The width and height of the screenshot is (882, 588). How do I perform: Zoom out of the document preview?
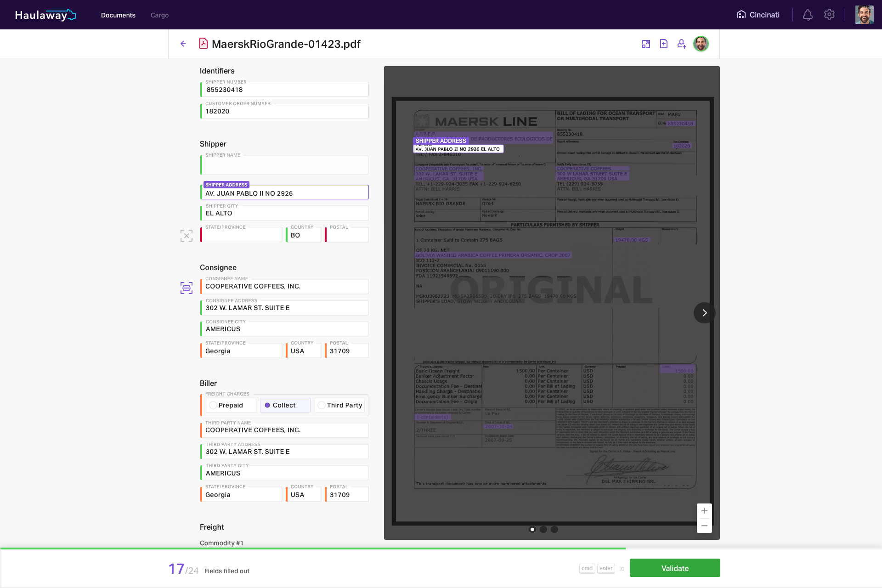(x=704, y=526)
